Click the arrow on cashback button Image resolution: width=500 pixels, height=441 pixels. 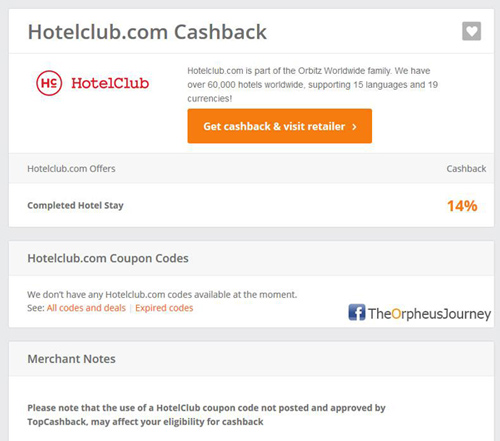pos(354,127)
